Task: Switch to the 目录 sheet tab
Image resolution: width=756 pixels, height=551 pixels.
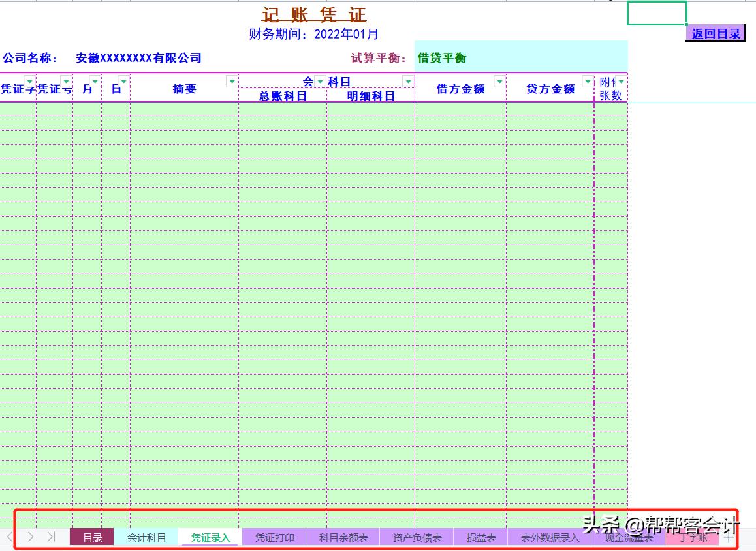Action: [x=91, y=537]
